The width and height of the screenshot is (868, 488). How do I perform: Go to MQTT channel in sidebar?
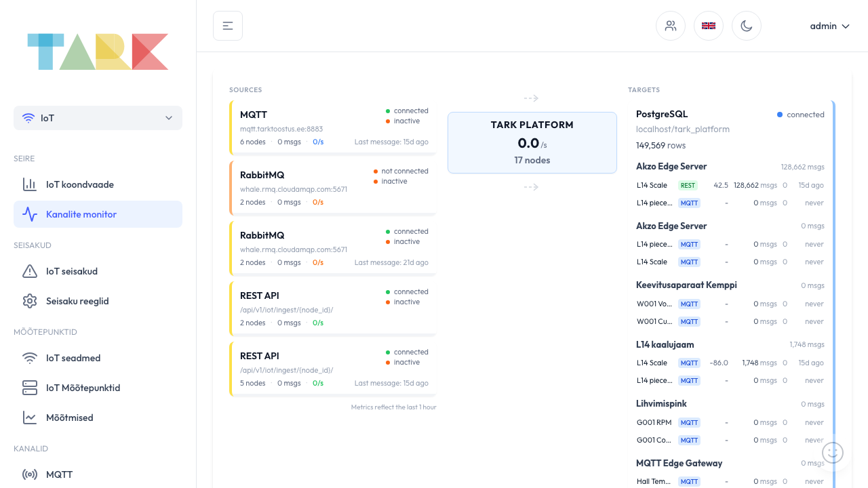tap(59, 474)
